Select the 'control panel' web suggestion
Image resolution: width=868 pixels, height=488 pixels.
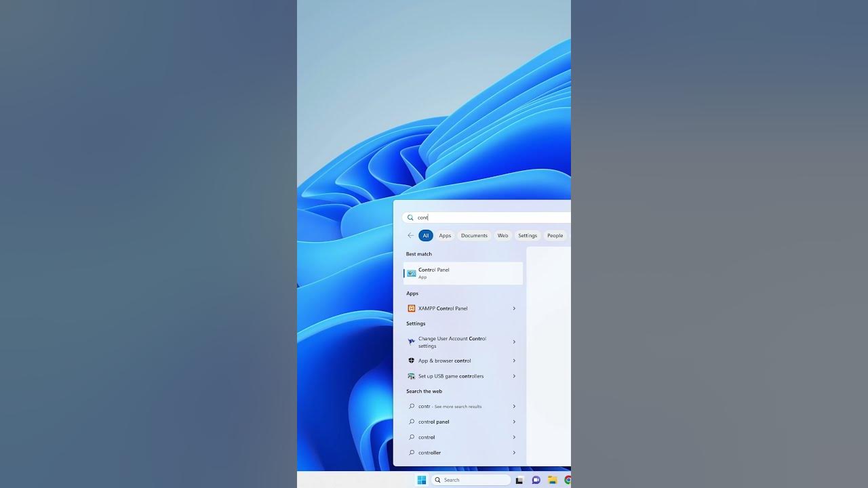pyautogui.click(x=463, y=422)
